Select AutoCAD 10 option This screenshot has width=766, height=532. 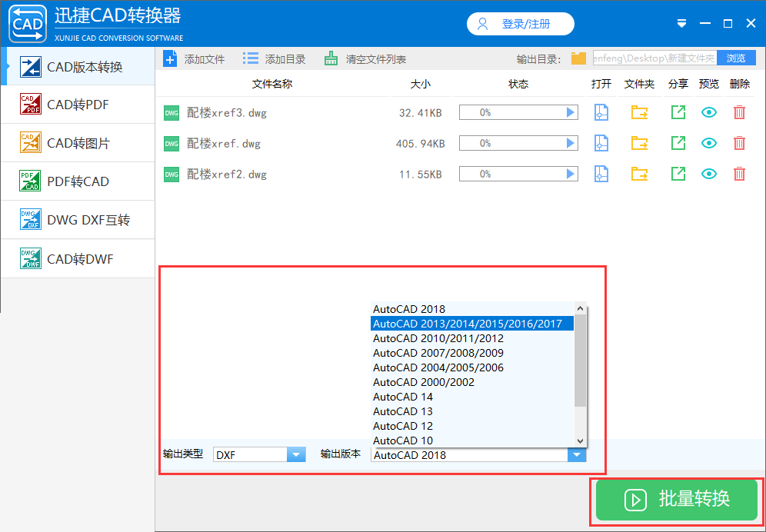[x=472, y=441]
